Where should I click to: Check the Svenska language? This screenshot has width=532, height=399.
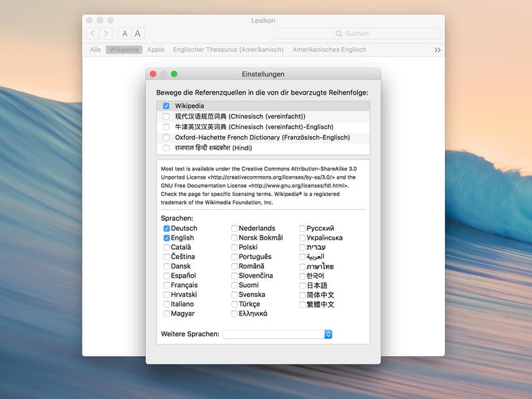[x=234, y=295]
